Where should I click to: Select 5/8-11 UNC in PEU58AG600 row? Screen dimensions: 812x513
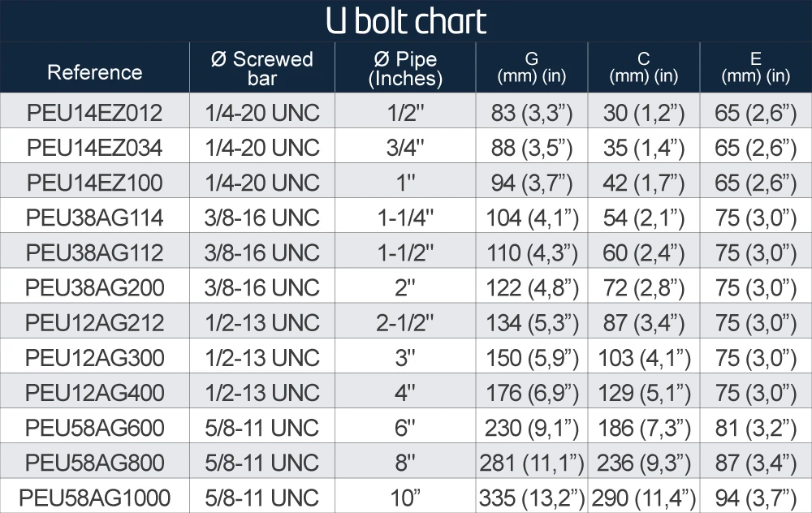(x=262, y=428)
